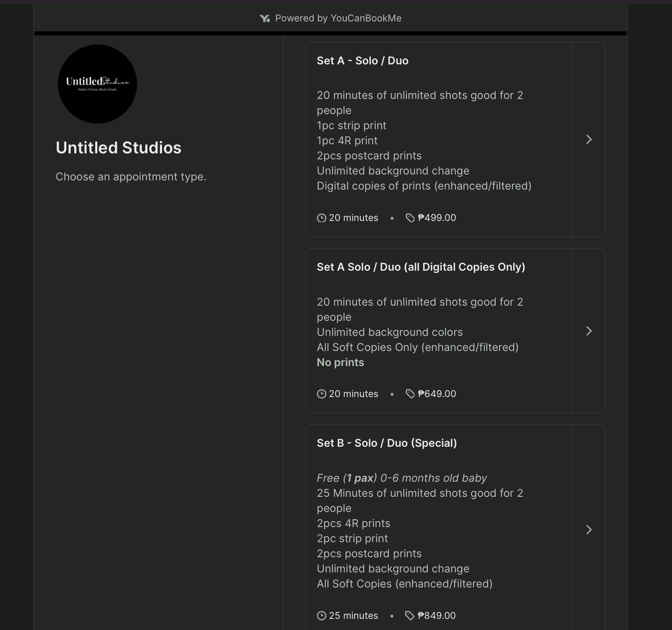672x630 pixels.
Task: Select the all Digital Copies Only package
Action: click(437, 331)
